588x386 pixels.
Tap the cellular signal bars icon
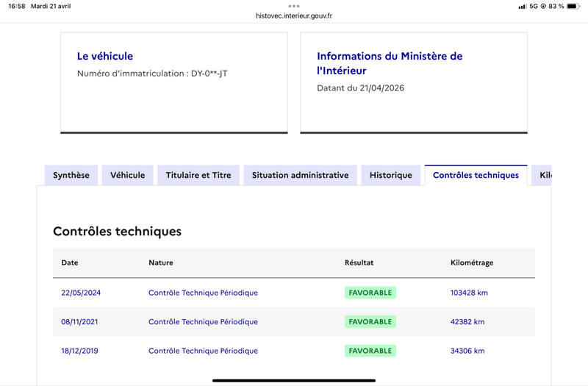click(x=522, y=7)
